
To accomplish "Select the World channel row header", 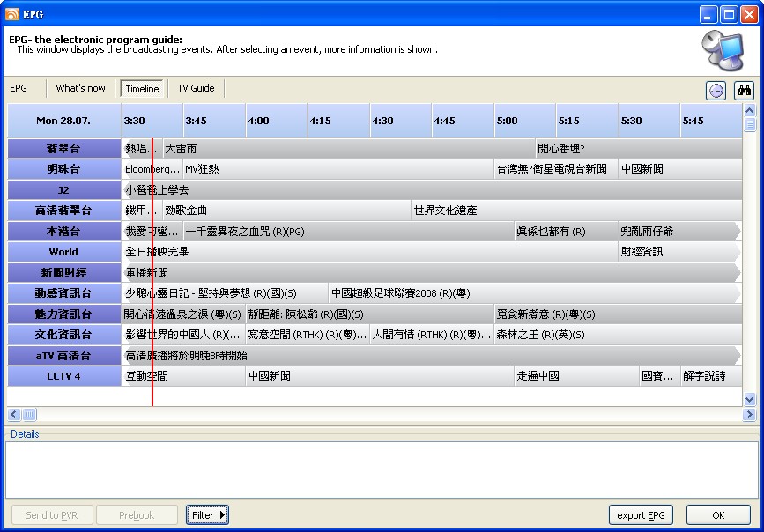I will point(63,252).
